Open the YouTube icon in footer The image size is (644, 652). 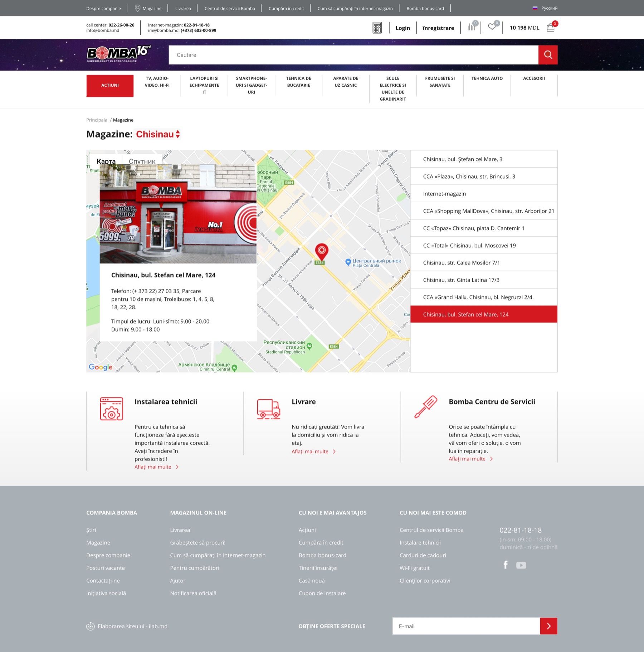(x=521, y=565)
